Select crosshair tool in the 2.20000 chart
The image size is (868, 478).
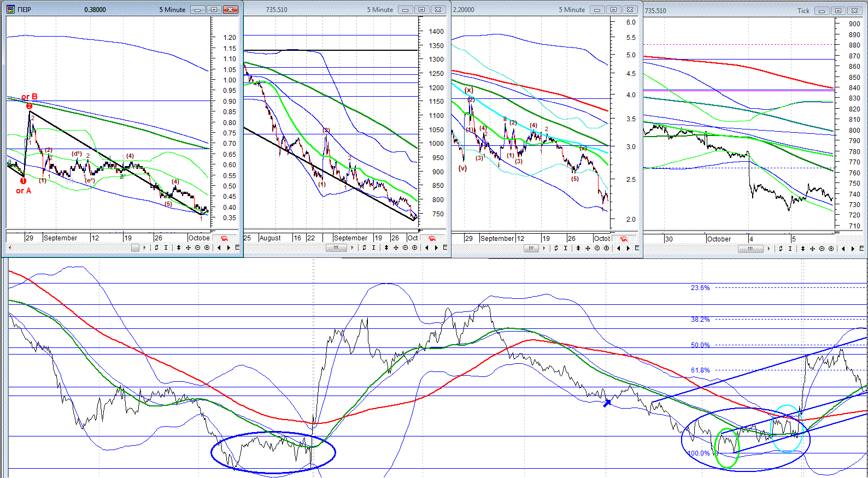point(588,248)
